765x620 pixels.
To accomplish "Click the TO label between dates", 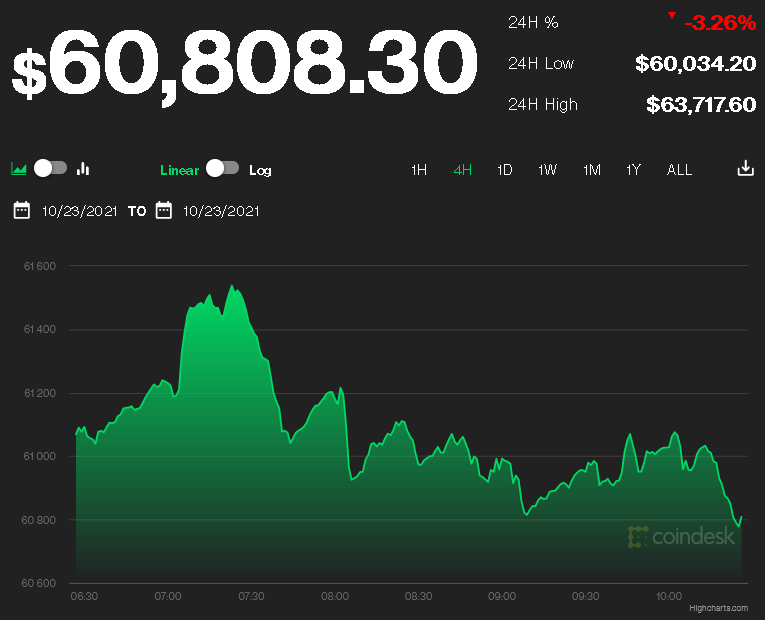I will point(137,211).
